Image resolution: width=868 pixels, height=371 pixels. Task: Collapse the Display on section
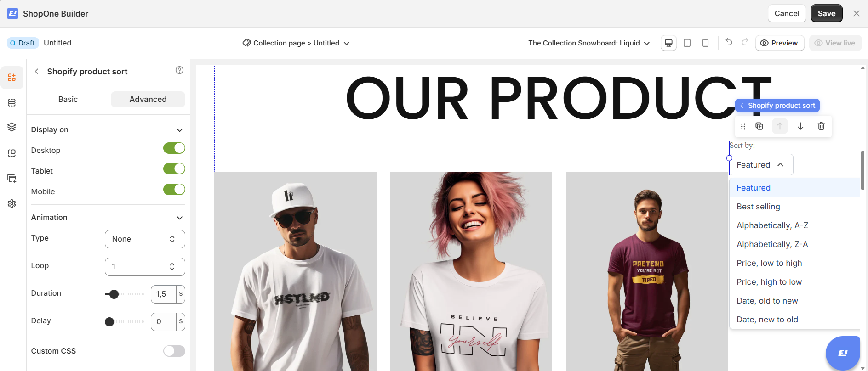tap(180, 130)
